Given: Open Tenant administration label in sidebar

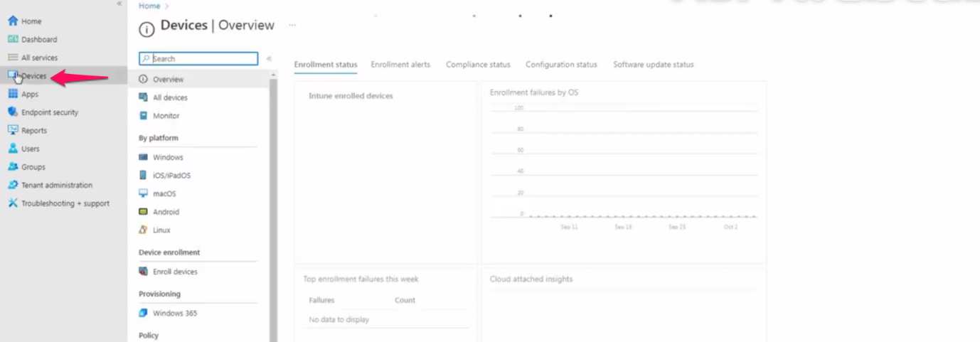Looking at the screenshot, I should point(57,185).
